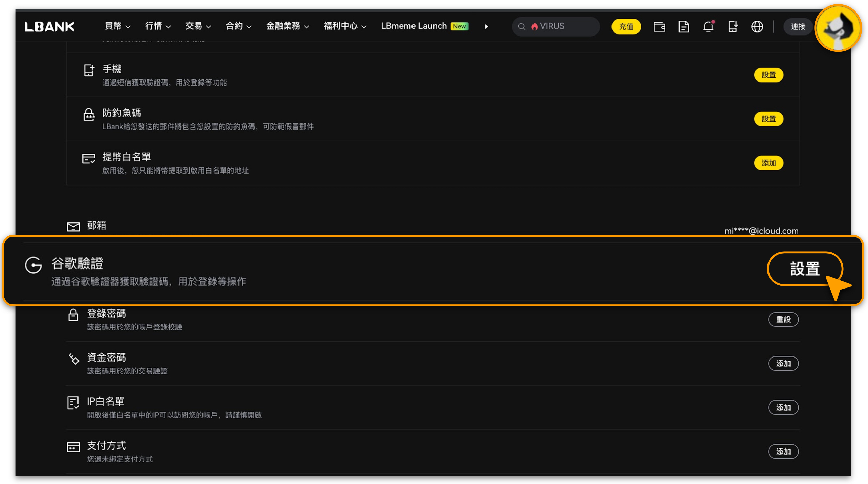Viewport: 868px width, 484px height.
Task: Open the 交易 menu
Action: 198,26
